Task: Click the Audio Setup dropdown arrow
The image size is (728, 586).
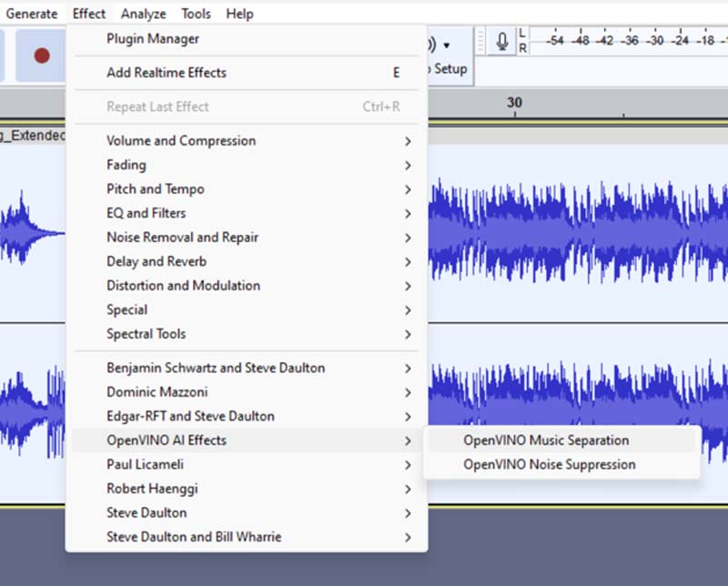Action: (x=446, y=45)
